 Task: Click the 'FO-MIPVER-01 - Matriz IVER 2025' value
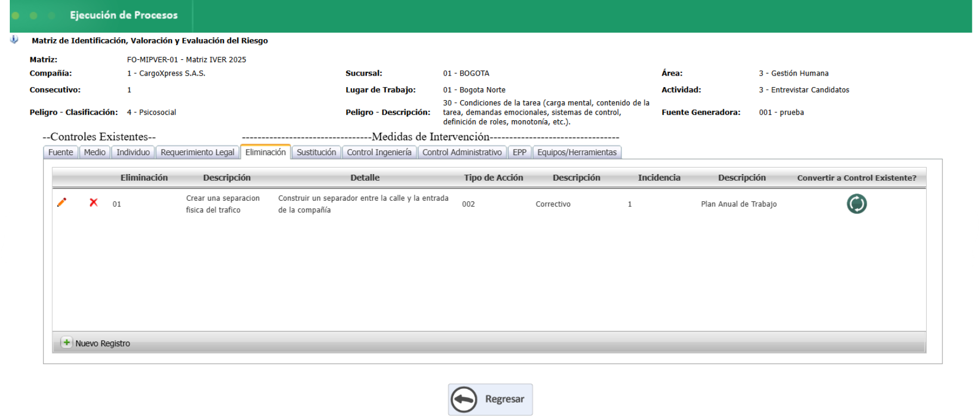187,60
